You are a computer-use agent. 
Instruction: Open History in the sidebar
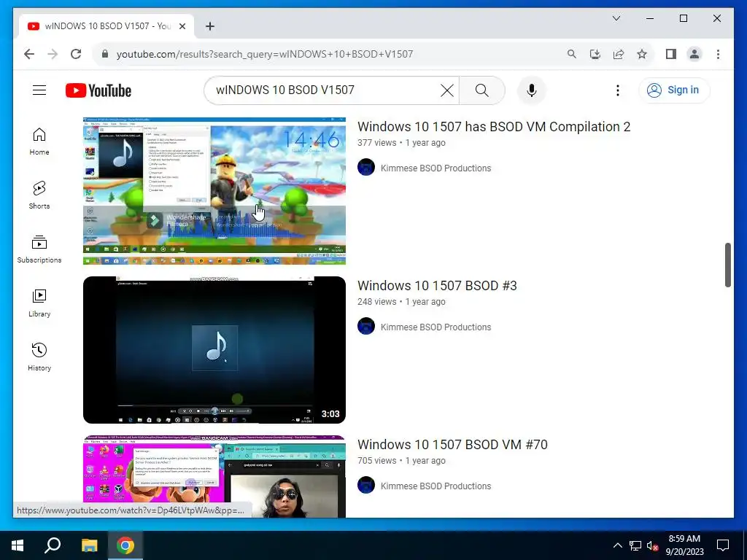[x=39, y=357]
